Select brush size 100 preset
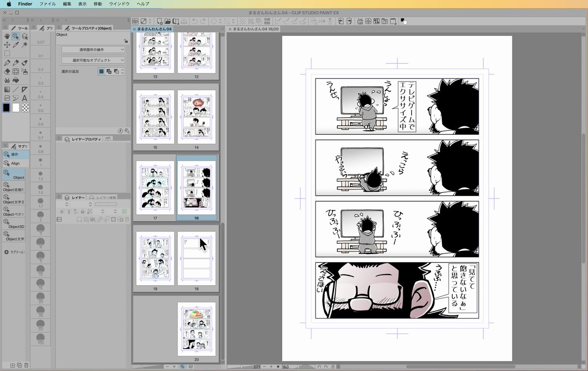This screenshot has height=371, width=588. pyautogui.click(x=41, y=339)
